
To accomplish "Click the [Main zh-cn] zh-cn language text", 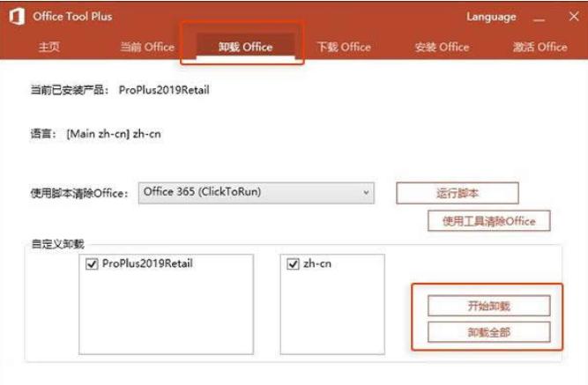I will pyautogui.click(x=114, y=134).
